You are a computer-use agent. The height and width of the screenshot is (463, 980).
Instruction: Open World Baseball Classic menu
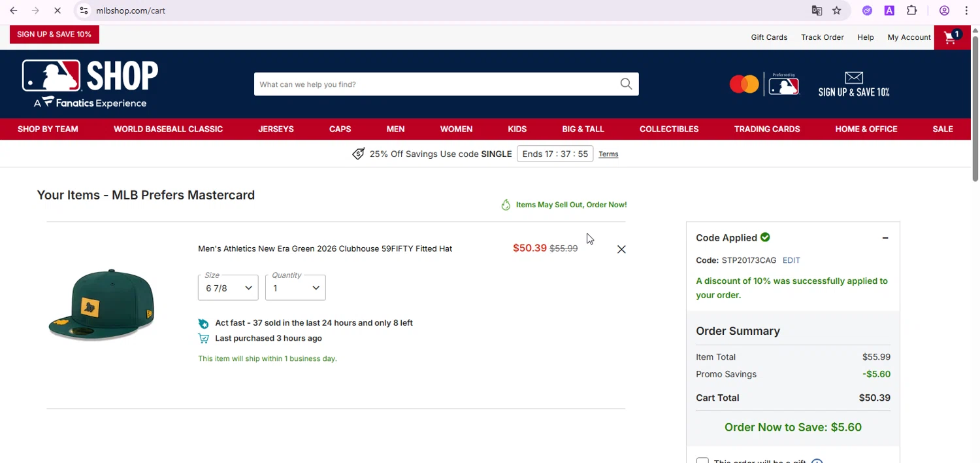point(168,129)
